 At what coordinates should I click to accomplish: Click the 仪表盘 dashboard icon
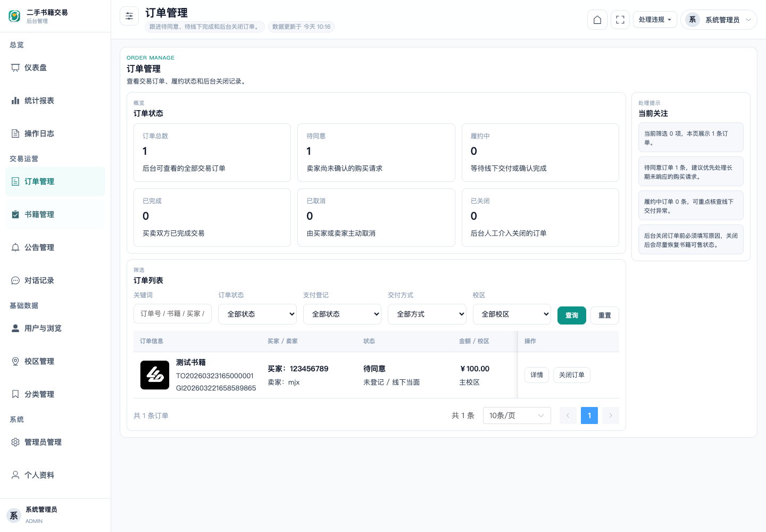pos(15,68)
